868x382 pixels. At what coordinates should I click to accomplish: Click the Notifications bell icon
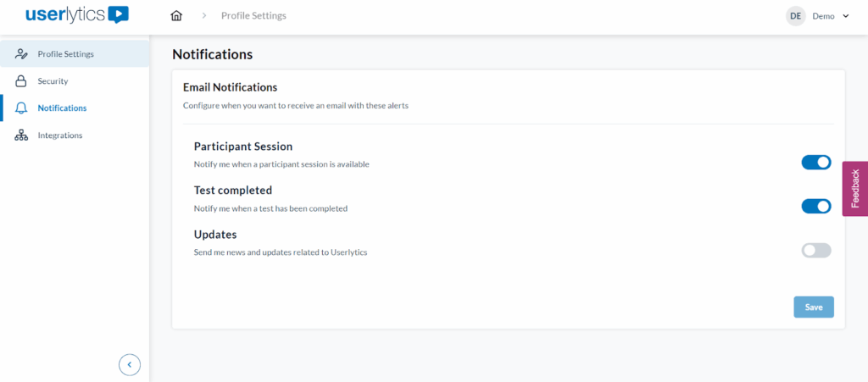tap(22, 108)
